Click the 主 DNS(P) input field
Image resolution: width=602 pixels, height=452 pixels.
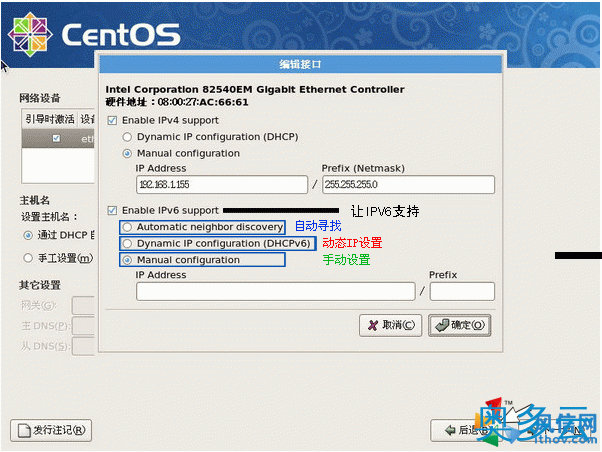click(83, 326)
